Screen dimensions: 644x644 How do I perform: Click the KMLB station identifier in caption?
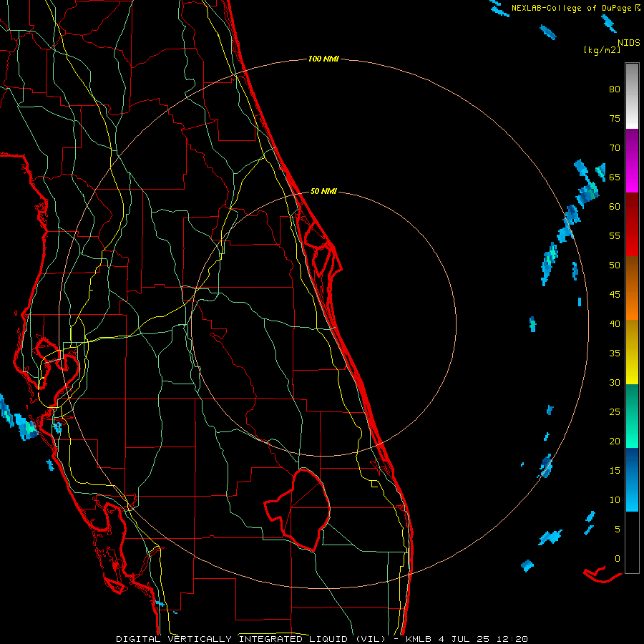(x=419, y=639)
